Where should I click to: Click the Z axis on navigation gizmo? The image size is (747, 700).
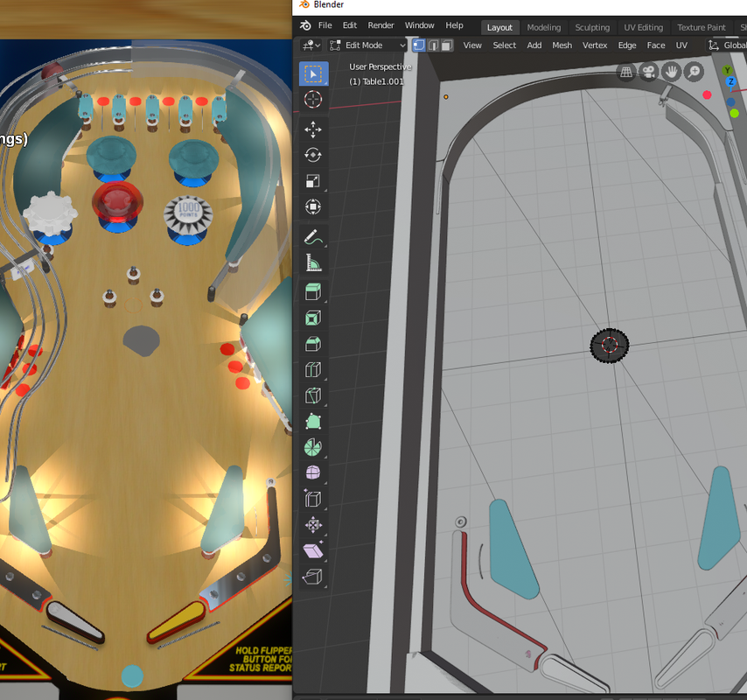click(730, 82)
